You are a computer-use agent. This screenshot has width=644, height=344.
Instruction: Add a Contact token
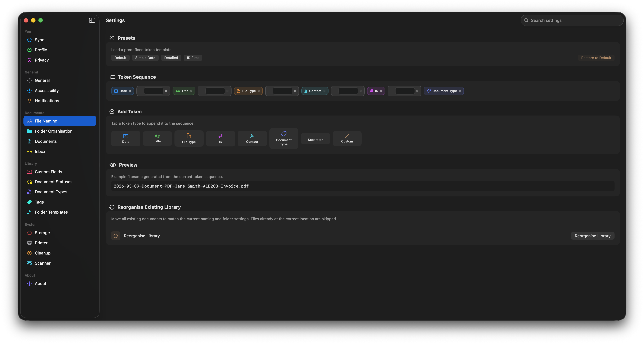pyautogui.click(x=252, y=138)
